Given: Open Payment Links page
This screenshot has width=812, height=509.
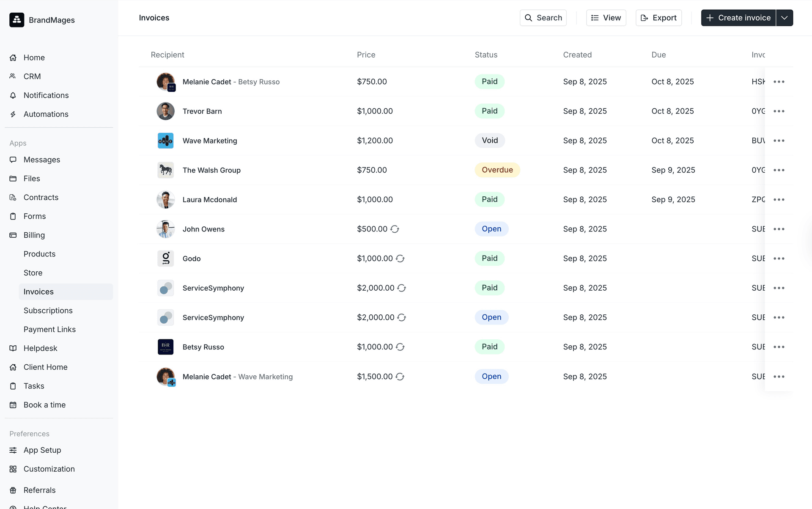Looking at the screenshot, I should (x=49, y=330).
